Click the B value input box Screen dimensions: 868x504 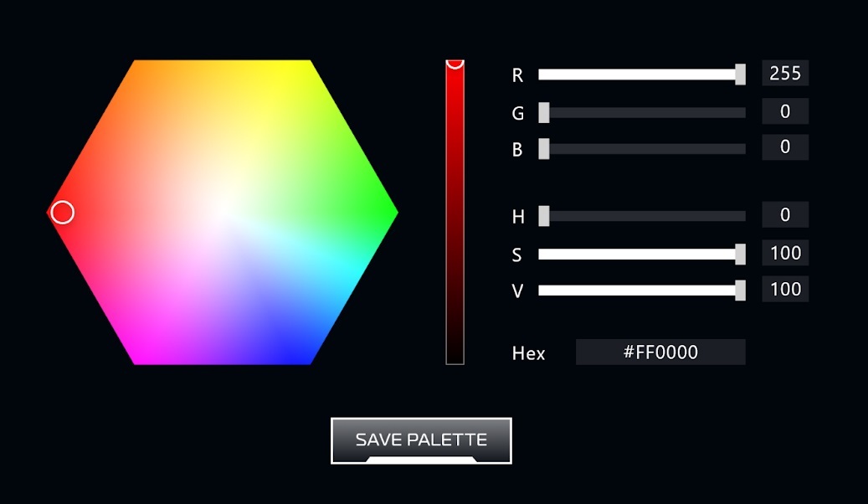[x=784, y=147]
